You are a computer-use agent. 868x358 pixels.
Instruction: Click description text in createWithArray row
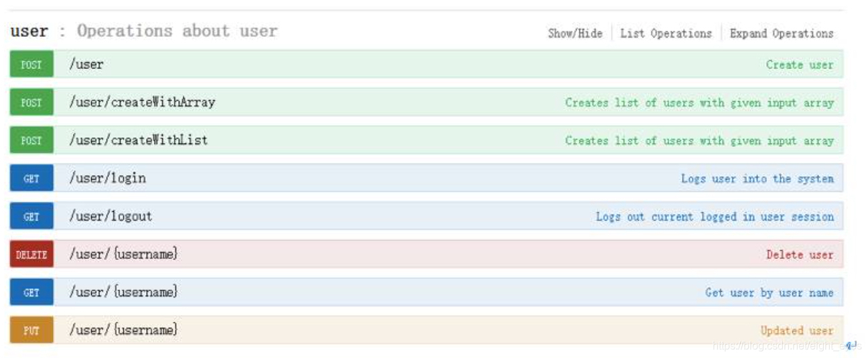699,103
